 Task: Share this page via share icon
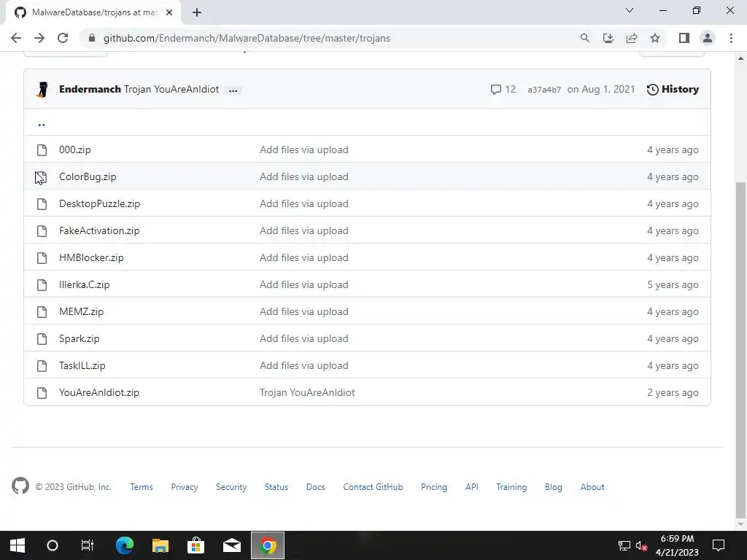click(x=632, y=38)
